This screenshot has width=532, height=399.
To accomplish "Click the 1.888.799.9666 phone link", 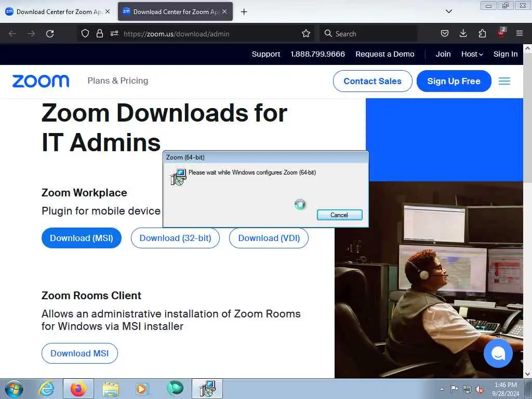I will pos(317,54).
